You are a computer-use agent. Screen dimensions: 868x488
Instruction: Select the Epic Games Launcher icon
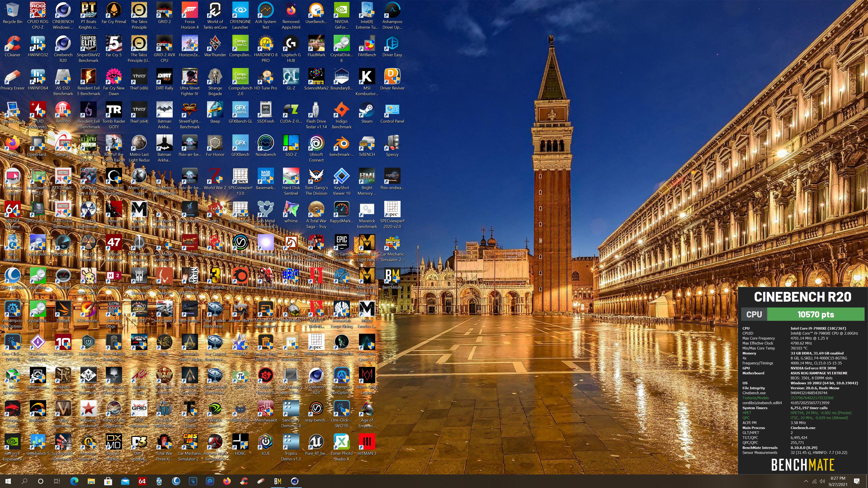pos(342,248)
